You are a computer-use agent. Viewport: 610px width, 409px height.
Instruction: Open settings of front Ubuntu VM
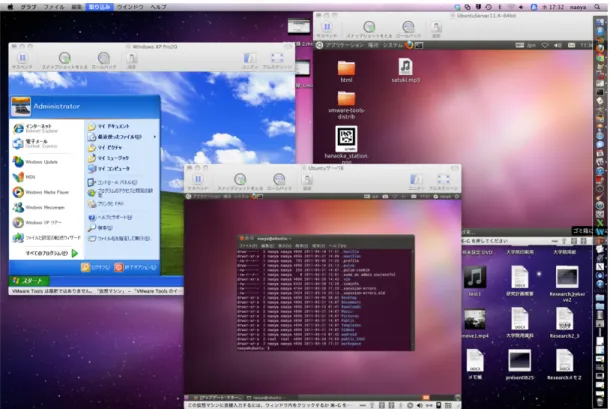[307, 182]
